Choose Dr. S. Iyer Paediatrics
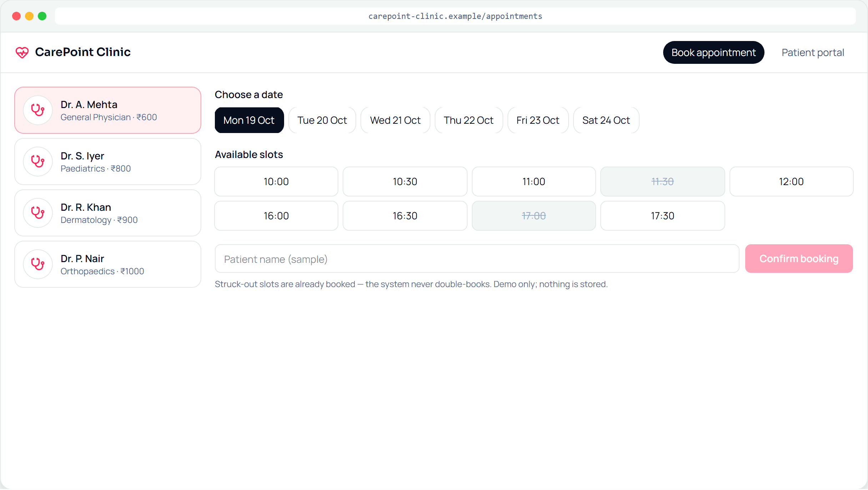 click(x=108, y=162)
